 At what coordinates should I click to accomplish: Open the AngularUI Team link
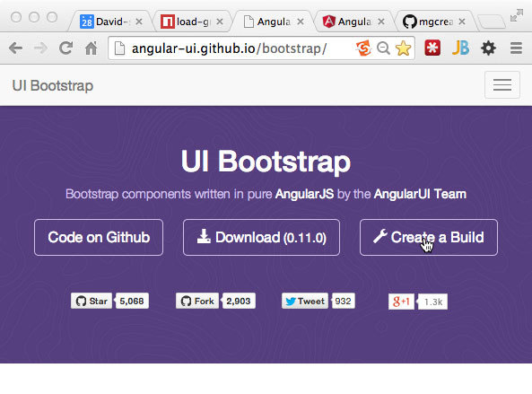tap(420, 194)
